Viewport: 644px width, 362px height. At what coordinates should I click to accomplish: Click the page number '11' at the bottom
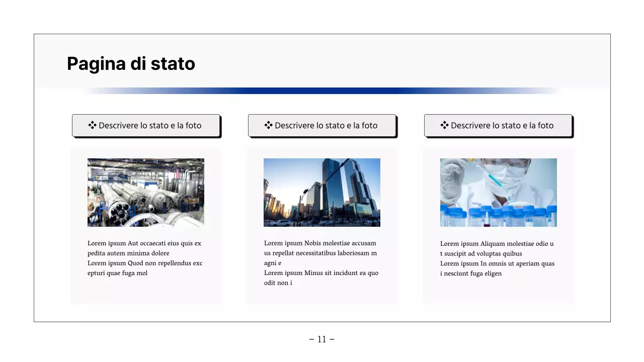click(321, 339)
